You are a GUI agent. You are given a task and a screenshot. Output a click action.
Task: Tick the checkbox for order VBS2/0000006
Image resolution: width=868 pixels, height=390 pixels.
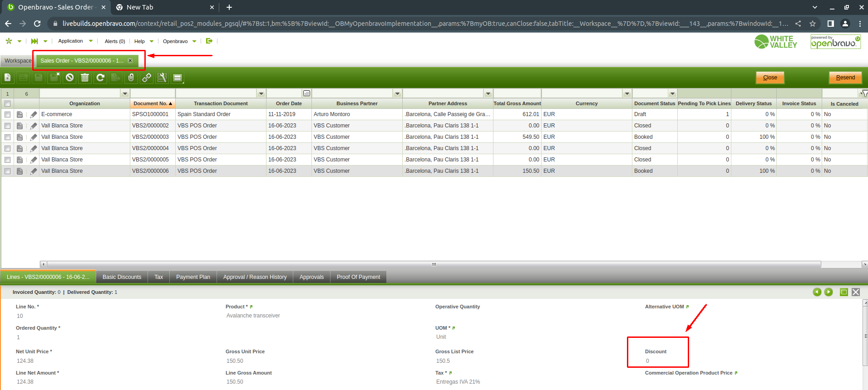pyautogui.click(x=7, y=171)
